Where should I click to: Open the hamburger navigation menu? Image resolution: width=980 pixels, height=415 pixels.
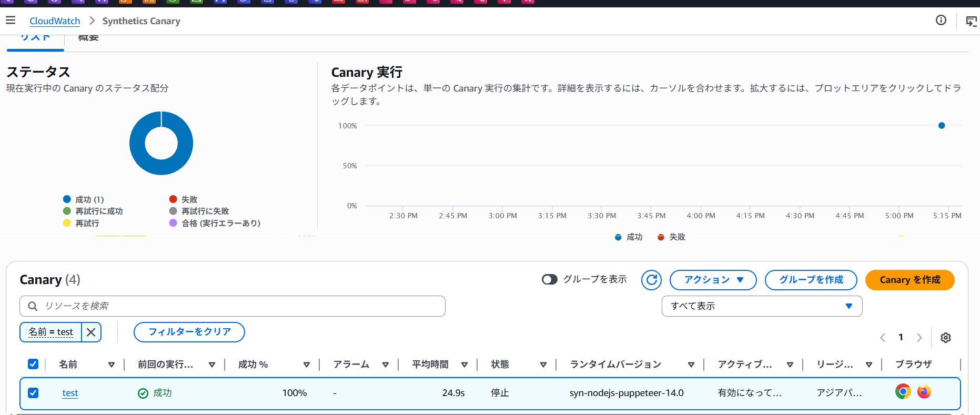11,21
